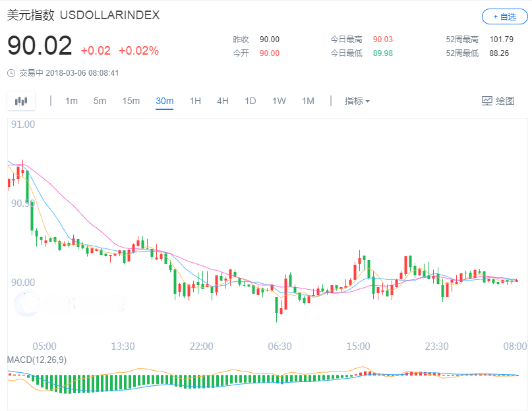The width and height of the screenshot is (532, 411).
Task: Add to watchlist with 自选 button
Action: click(x=504, y=17)
